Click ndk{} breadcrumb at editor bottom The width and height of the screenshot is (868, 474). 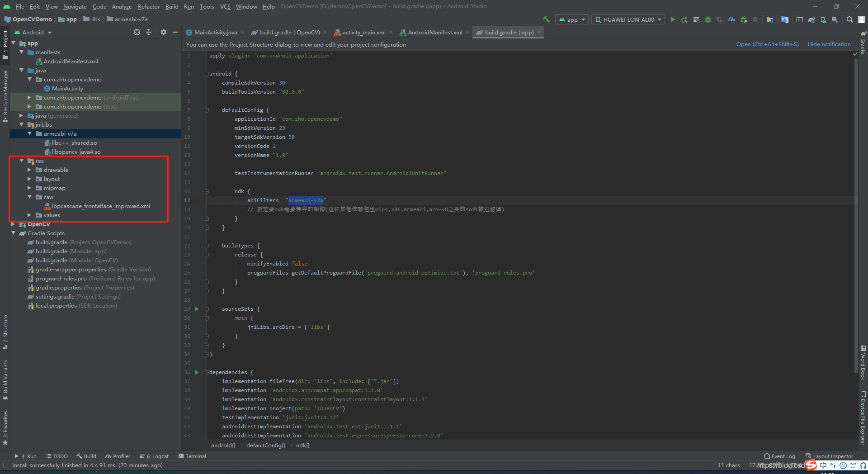pos(303,445)
